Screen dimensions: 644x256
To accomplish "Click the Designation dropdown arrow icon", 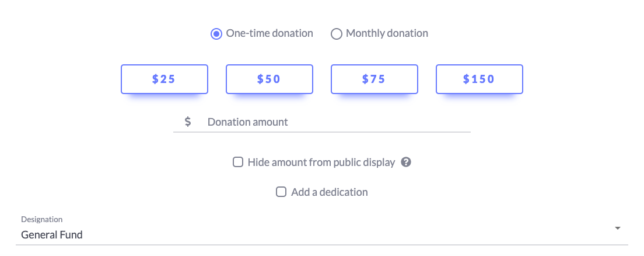I will coord(617,229).
